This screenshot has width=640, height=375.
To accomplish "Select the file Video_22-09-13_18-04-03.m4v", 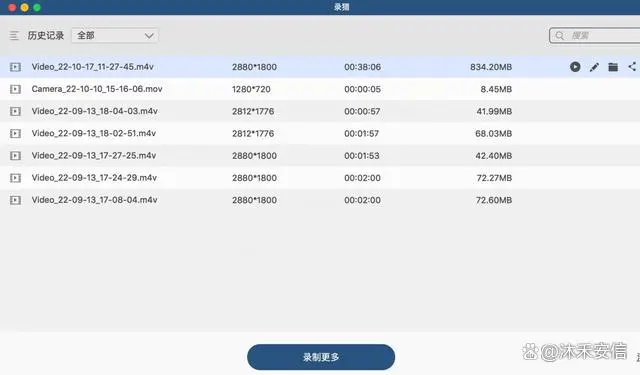I will pos(95,111).
